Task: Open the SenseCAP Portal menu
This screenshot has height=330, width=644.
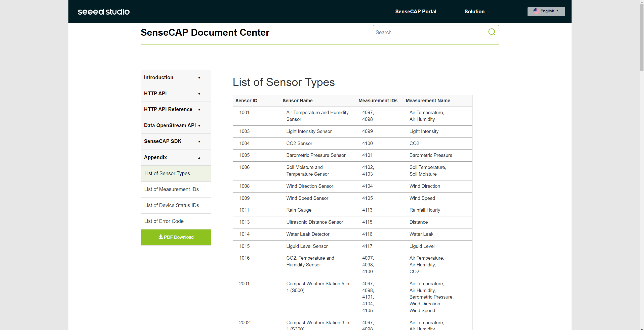Action: (416, 11)
